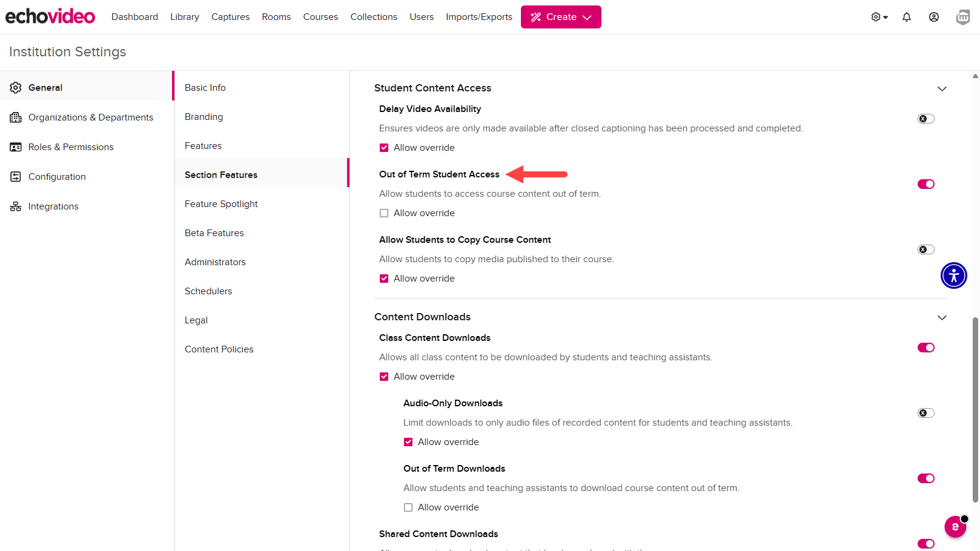The height and width of the screenshot is (551, 980).
Task: Open the user account profile icon
Action: (933, 17)
